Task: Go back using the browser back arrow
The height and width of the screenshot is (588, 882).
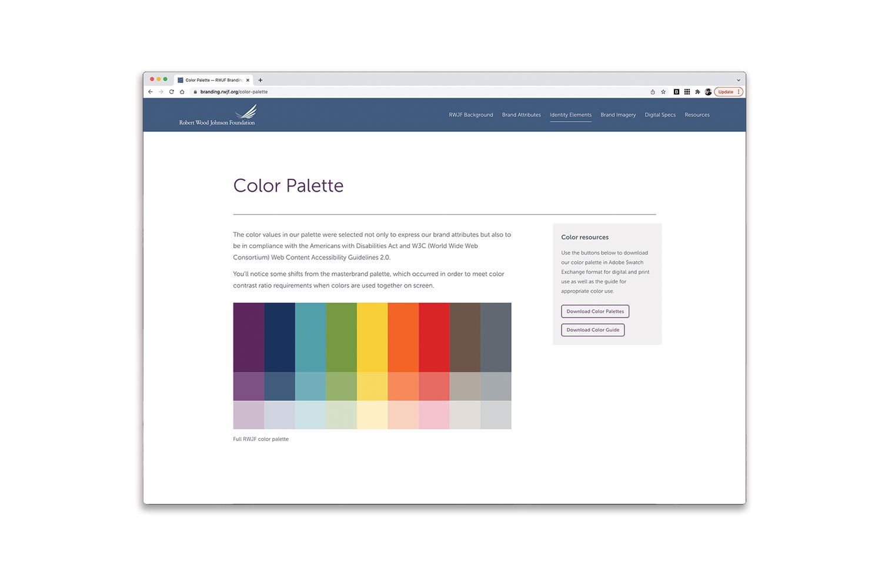Action: click(151, 92)
